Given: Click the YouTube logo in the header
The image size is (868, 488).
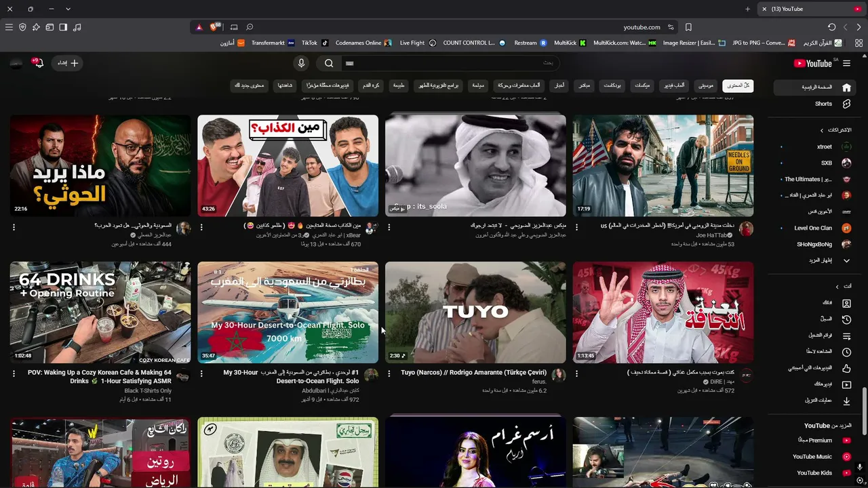Looking at the screenshot, I should [x=812, y=63].
